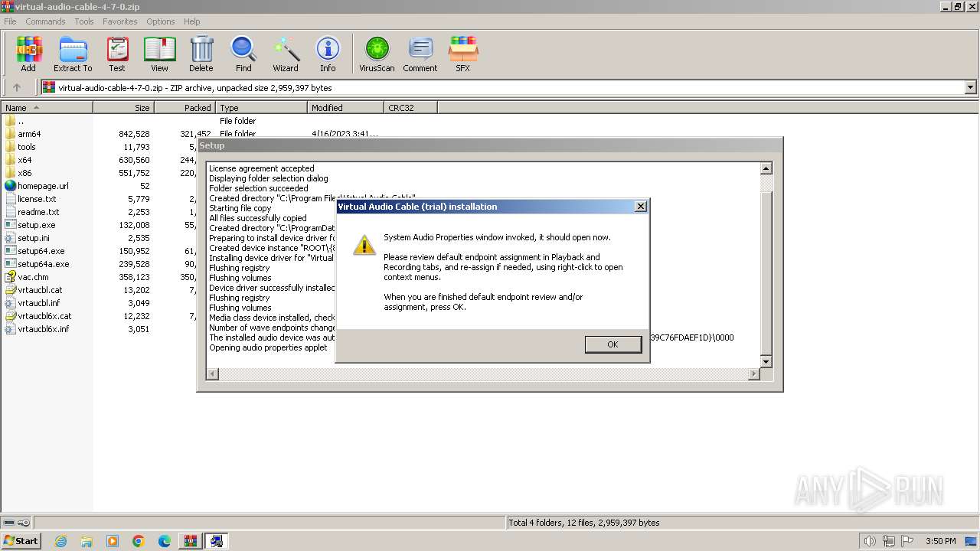Click the volume speaker tray icon

[870, 541]
